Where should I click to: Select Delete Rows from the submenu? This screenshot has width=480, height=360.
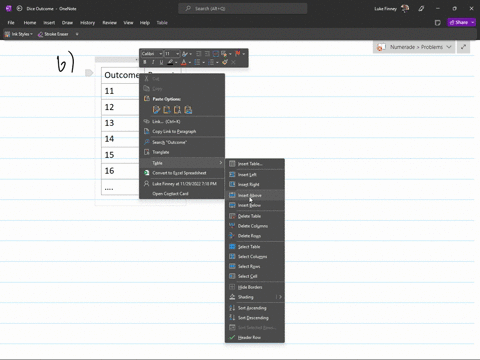(255, 236)
